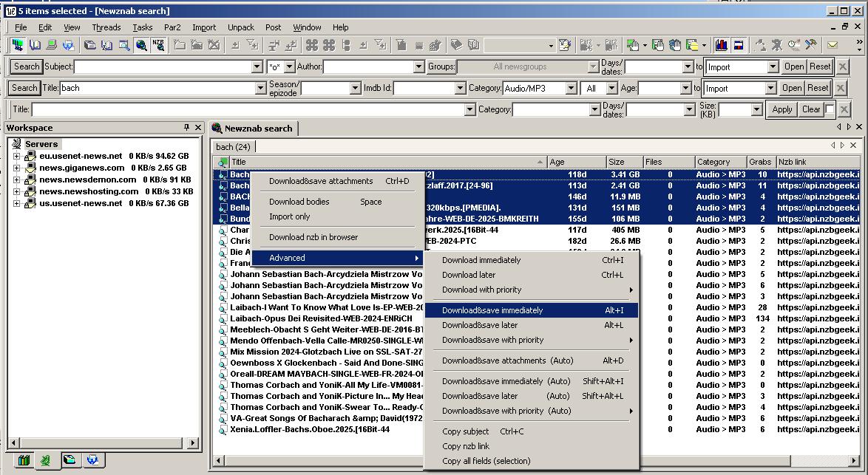This screenshot has width=868, height=475.
Task: Click the servers workspace icon in toolbar
Action: (x=17, y=45)
